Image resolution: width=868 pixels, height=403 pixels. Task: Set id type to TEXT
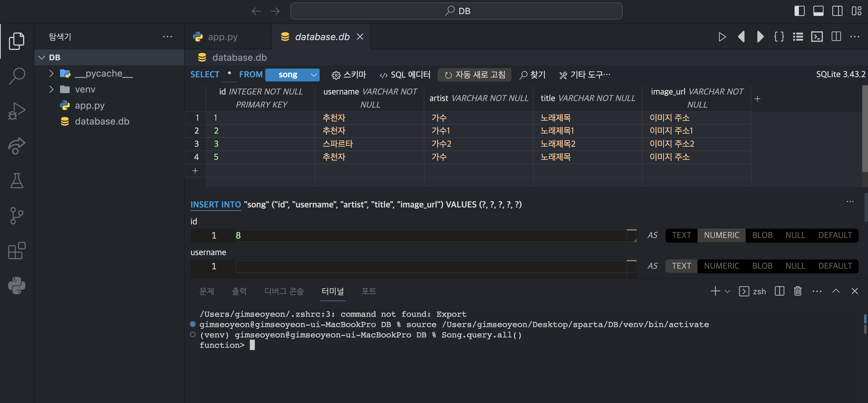pyautogui.click(x=681, y=235)
